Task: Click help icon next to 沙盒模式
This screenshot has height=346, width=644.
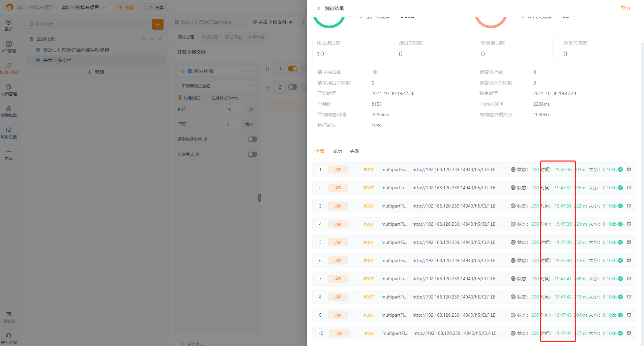Action: coord(197,154)
